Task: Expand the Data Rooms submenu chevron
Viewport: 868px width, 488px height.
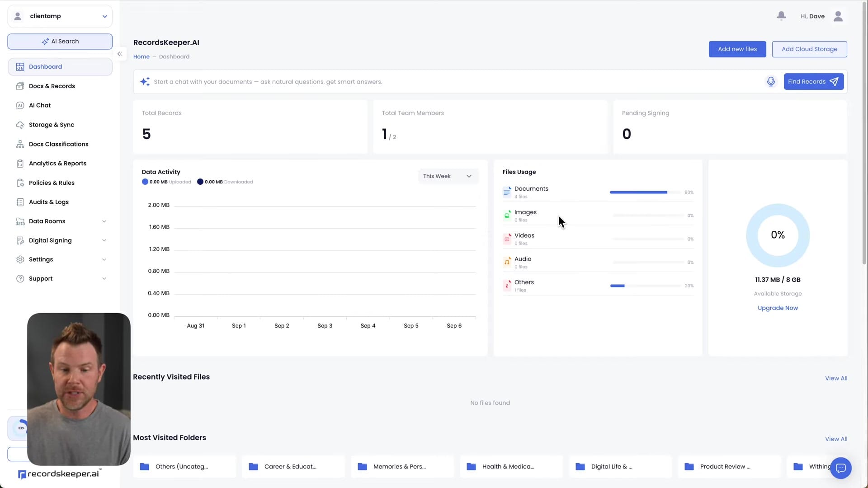Action: [104, 221]
